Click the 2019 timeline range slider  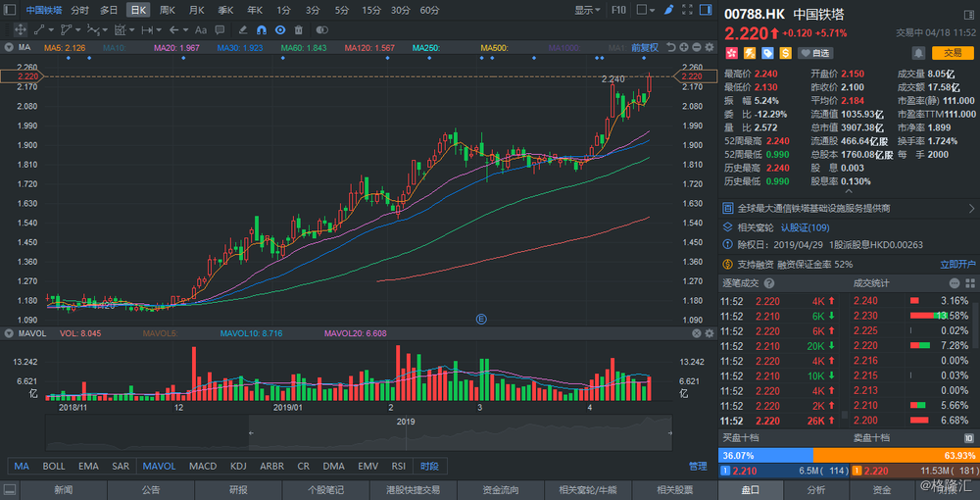[x=461, y=430]
